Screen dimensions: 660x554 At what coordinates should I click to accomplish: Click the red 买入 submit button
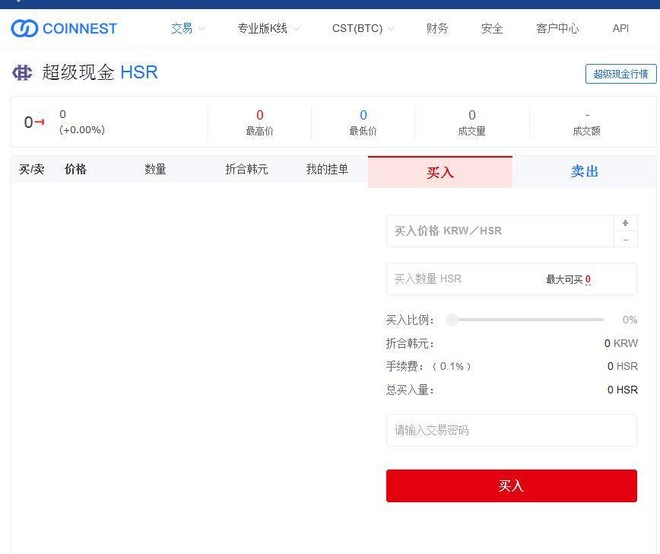(x=511, y=486)
